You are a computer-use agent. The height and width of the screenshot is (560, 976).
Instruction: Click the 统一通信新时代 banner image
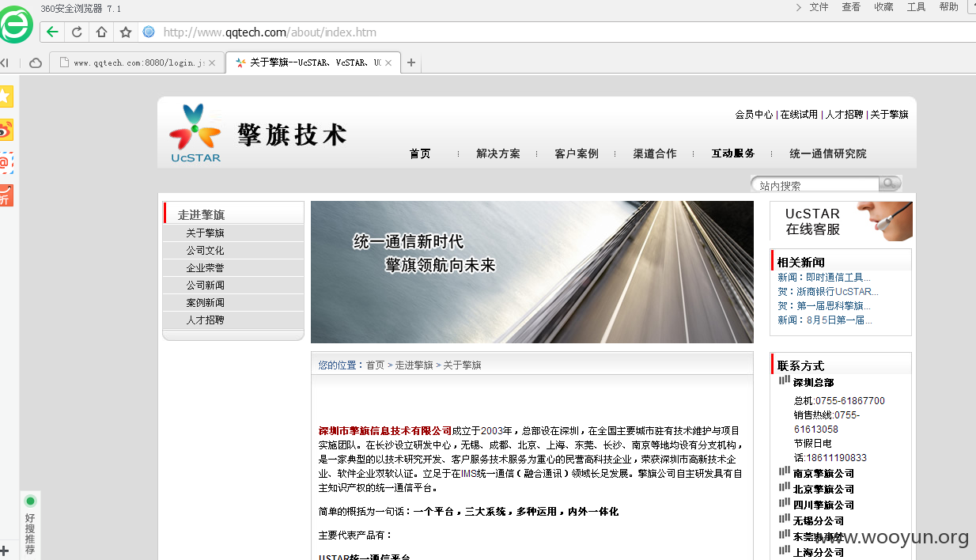532,272
